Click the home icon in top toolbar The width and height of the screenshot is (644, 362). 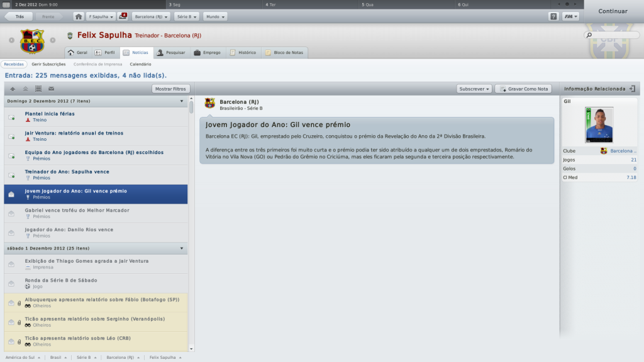click(x=79, y=17)
